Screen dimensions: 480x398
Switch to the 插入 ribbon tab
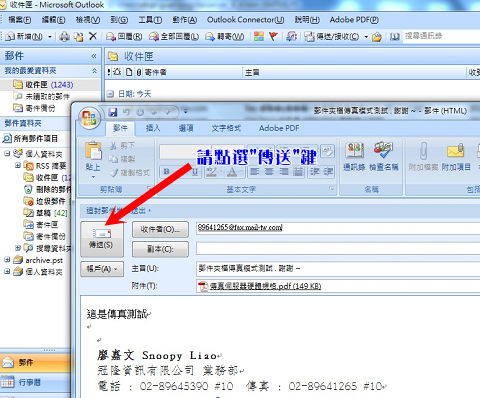(153, 128)
